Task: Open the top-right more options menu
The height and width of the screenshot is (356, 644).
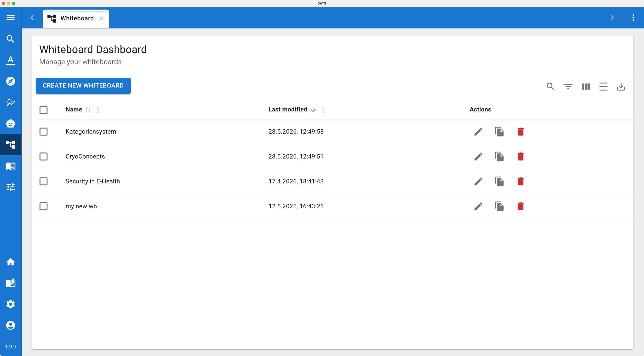Action: pos(633,18)
